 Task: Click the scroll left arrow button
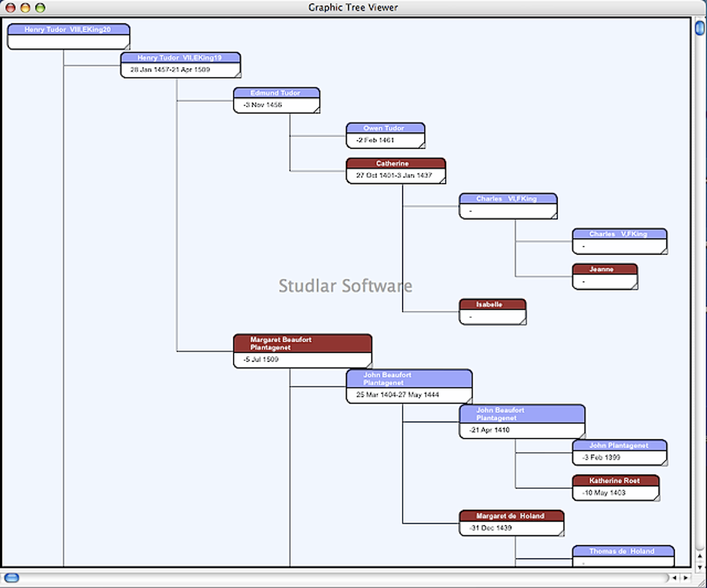(674, 578)
